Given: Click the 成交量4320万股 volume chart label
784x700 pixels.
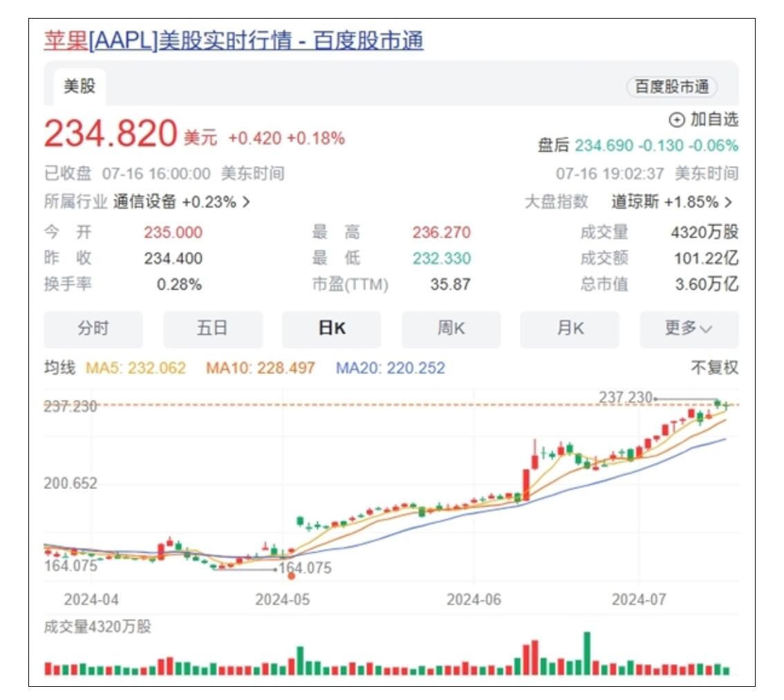Looking at the screenshot, I should coord(97,627).
